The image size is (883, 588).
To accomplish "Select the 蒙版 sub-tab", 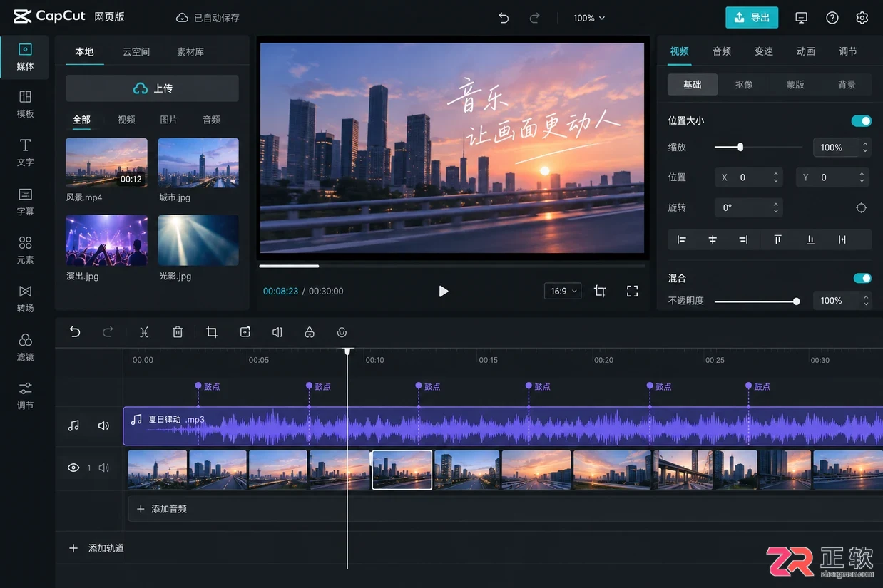I will pyautogui.click(x=795, y=84).
